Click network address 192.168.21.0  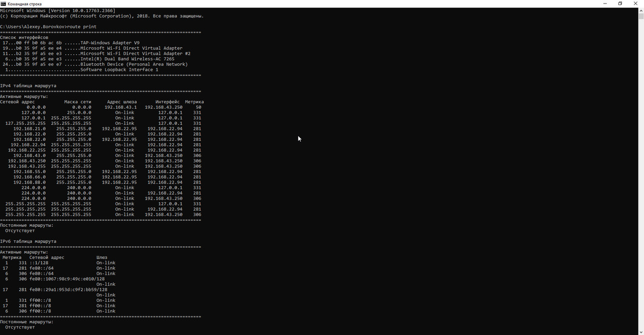[30, 129]
